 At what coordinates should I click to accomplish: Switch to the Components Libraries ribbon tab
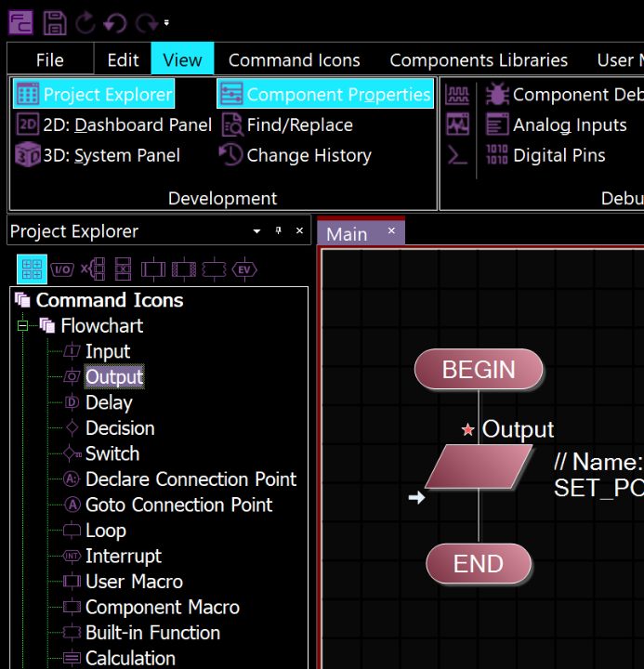[479, 60]
